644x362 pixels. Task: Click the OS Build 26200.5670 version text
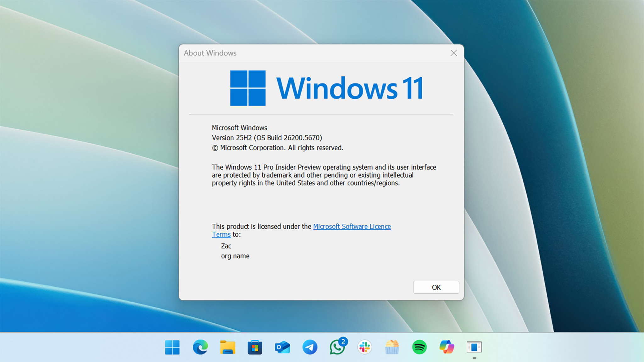click(x=267, y=138)
